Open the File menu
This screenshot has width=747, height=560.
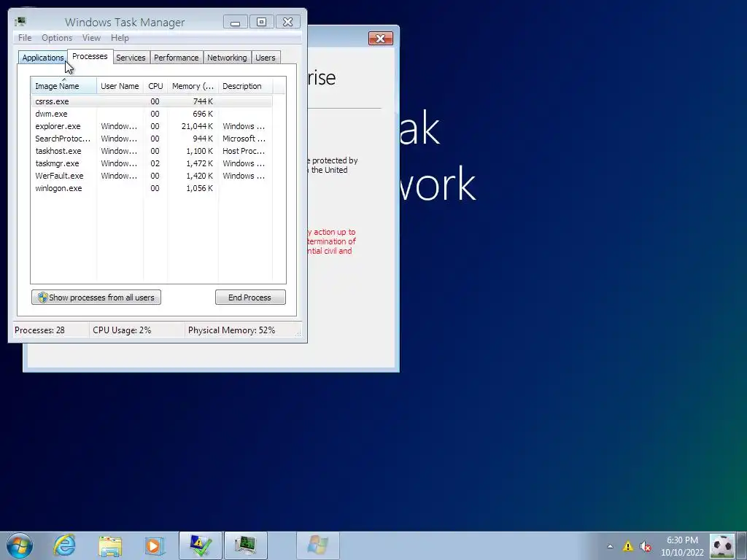25,38
